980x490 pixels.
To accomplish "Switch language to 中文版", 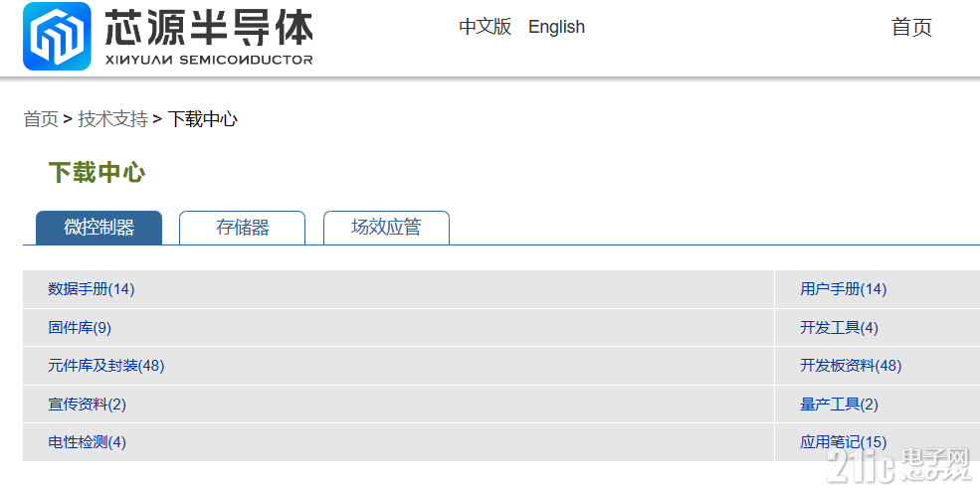I will (x=485, y=27).
